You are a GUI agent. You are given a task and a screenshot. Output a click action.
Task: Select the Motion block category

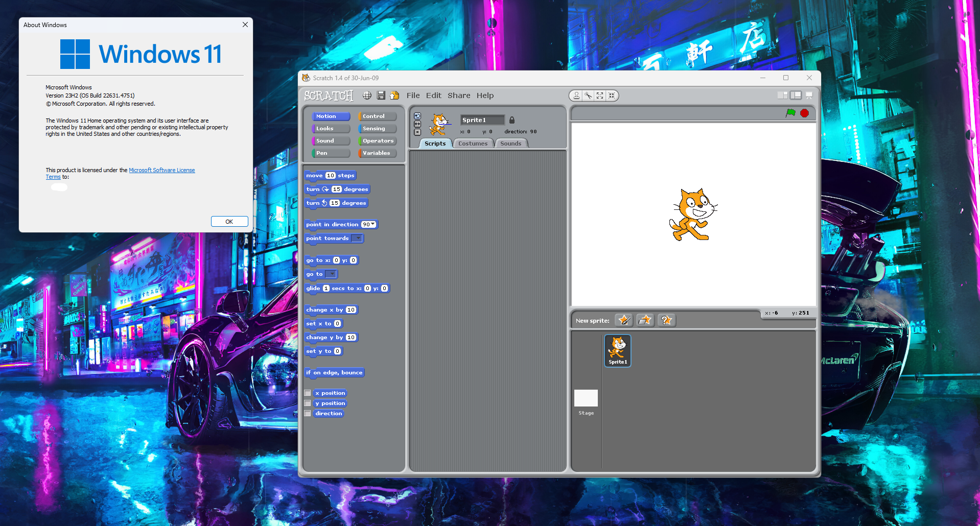click(331, 116)
